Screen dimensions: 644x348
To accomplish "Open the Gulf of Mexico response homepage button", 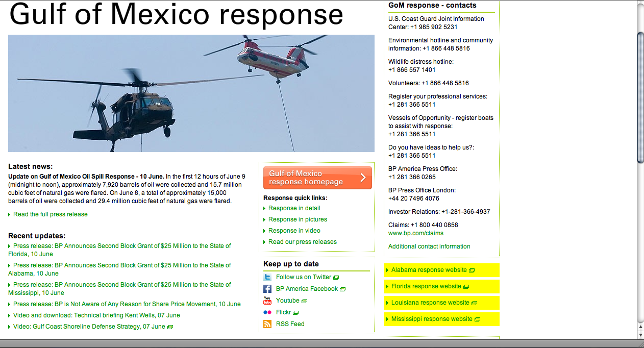I will [x=317, y=178].
